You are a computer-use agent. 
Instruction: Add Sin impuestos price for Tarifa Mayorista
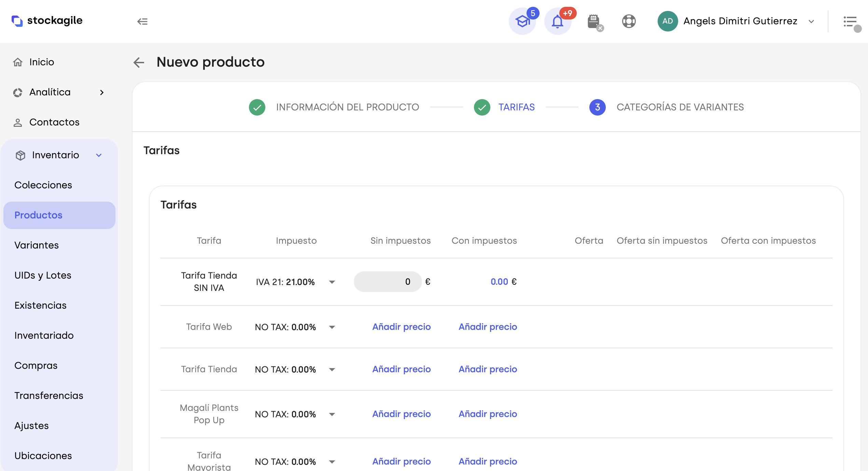[x=401, y=462]
